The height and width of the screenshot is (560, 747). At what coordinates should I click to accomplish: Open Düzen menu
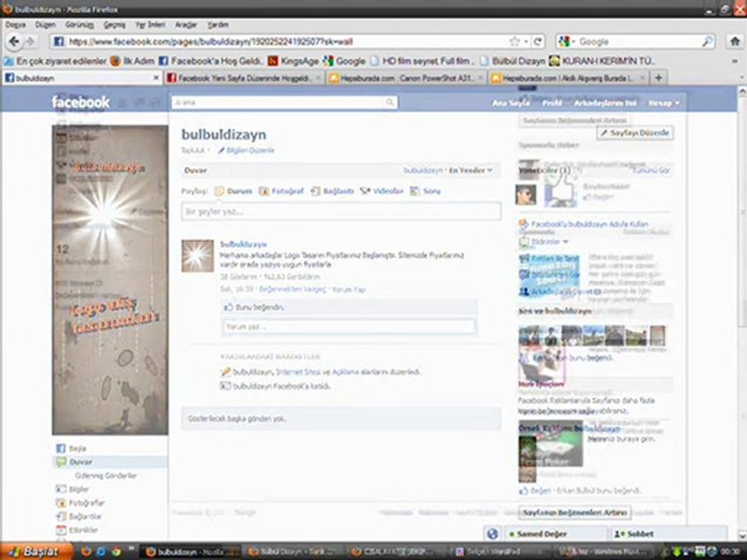click(x=45, y=25)
